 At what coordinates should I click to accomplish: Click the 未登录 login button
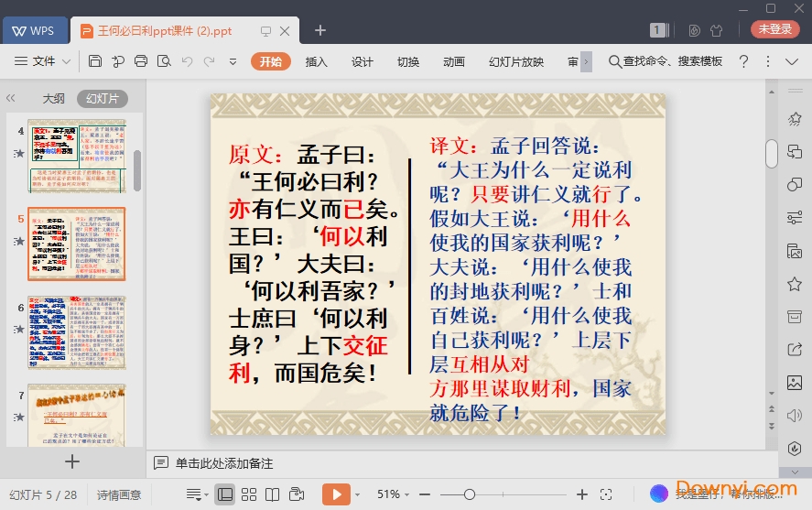774,29
